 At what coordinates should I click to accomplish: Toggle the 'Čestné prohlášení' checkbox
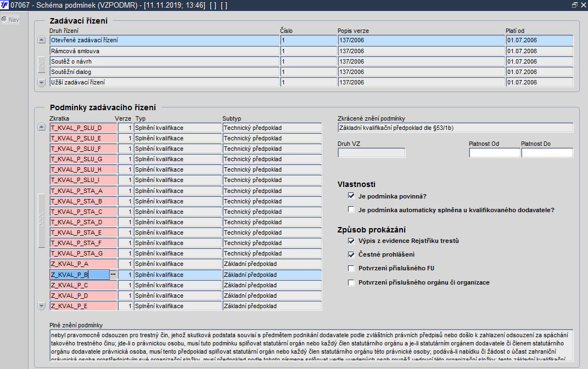351,254
